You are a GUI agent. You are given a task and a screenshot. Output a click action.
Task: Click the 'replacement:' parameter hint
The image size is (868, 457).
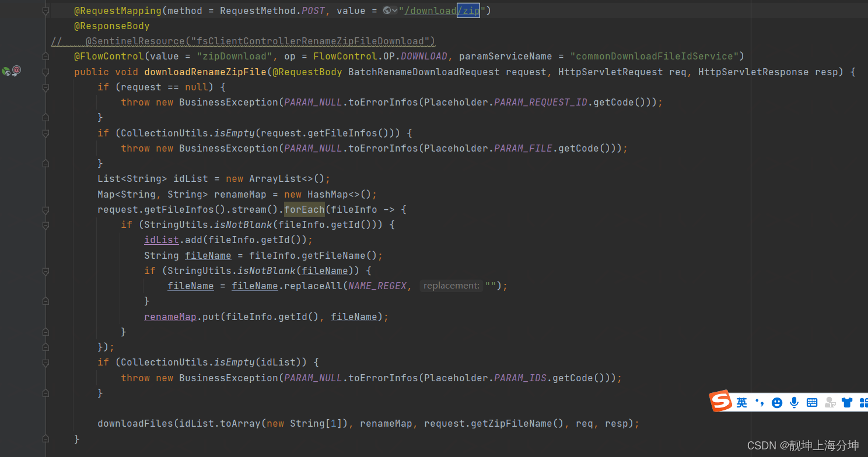coord(451,286)
